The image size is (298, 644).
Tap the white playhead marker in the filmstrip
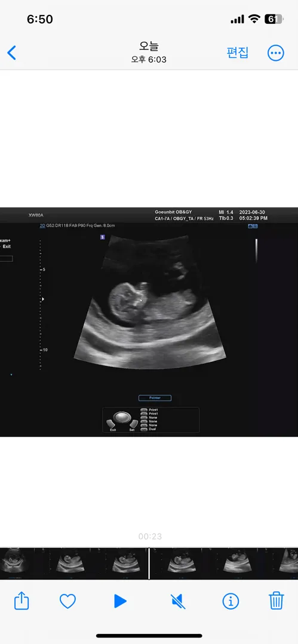click(149, 563)
